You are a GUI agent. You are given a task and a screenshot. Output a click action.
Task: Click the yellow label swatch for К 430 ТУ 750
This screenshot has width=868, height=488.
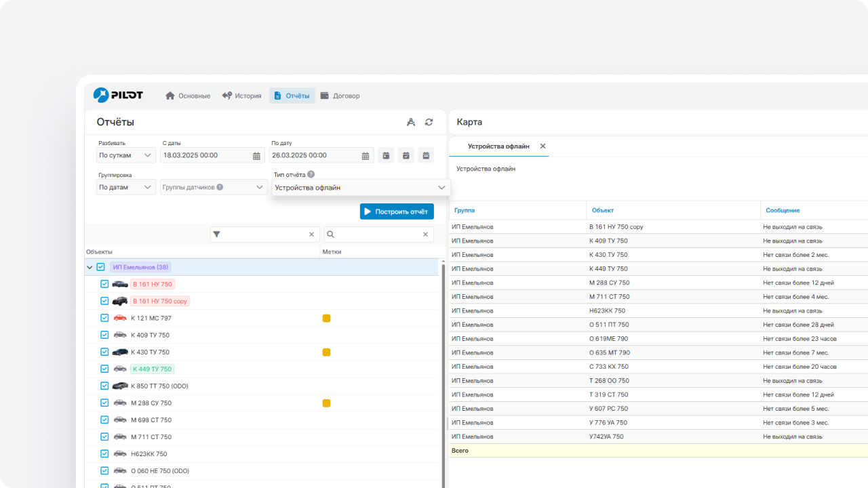tap(326, 352)
